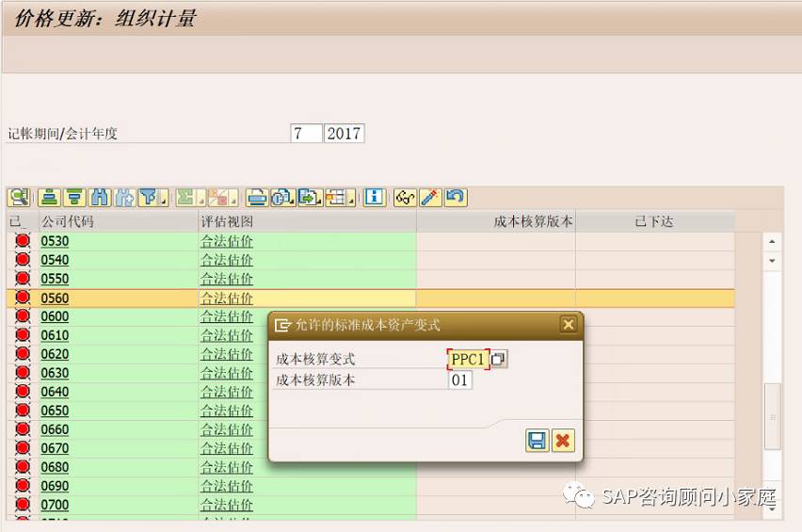The width and height of the screenshot is (802, 532).
Task: Print the list with printer icon
Action: point(257,197)
